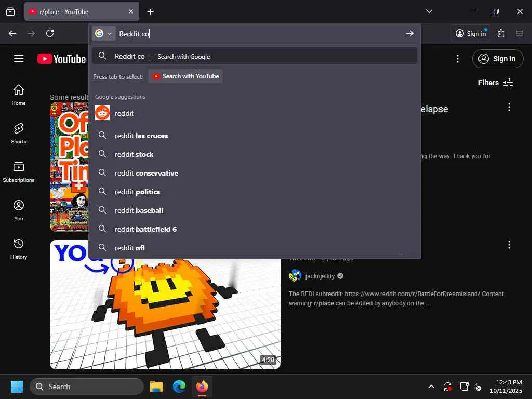Click the Firefox taskbar icon
Image resolution: width=532 pixels, height=399 pixels.
(x=202, y=387)
